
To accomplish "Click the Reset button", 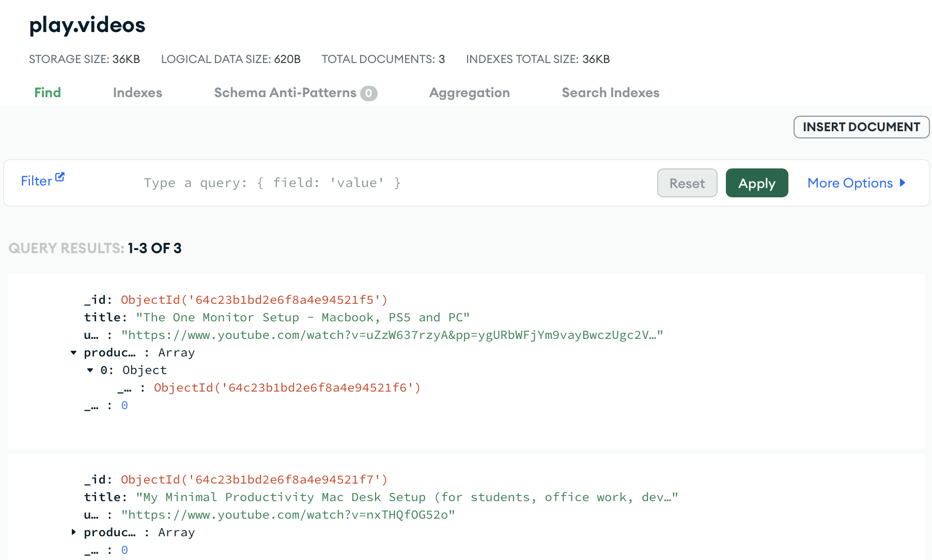I will tap(687, 183).
